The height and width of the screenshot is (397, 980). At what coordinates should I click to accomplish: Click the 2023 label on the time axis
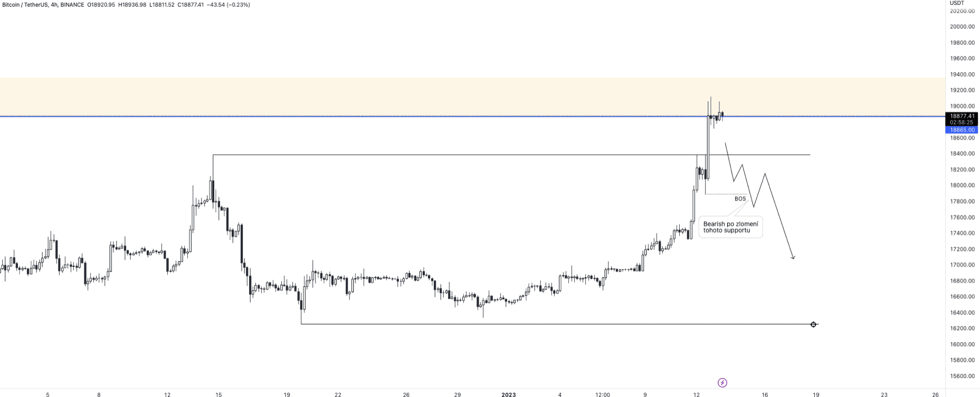(508, 394)
